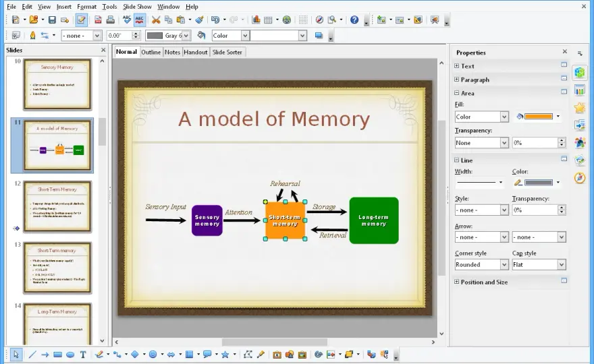Switch to the Slide Sorter tab
This screenshot has height=364, width=594.
coord(227,52)
